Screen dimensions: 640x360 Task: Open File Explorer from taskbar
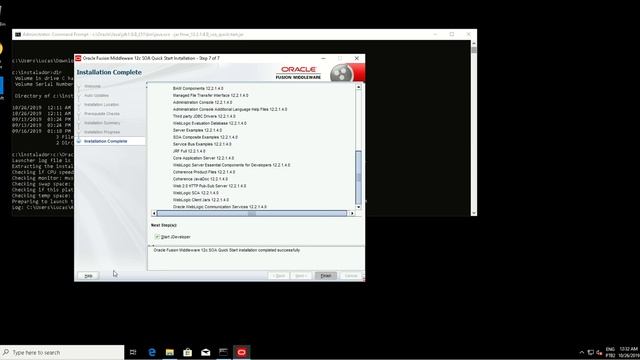coord(170,352)
